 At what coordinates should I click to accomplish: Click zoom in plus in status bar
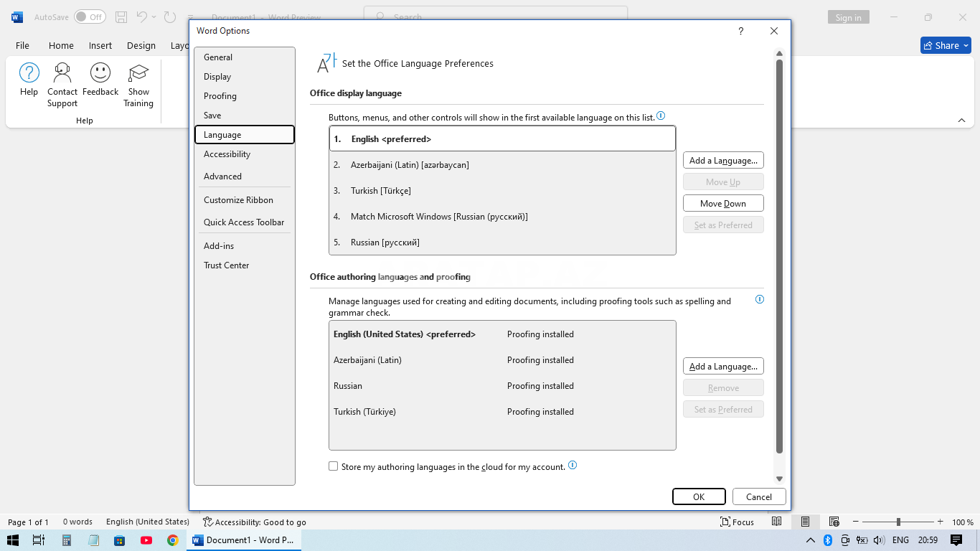(x=941, y=522)
